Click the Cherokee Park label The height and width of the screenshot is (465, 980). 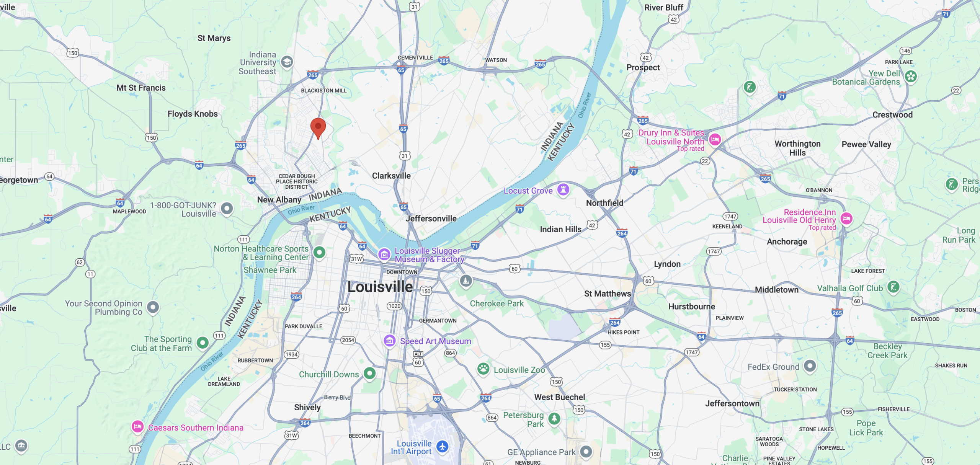(497, 303)
